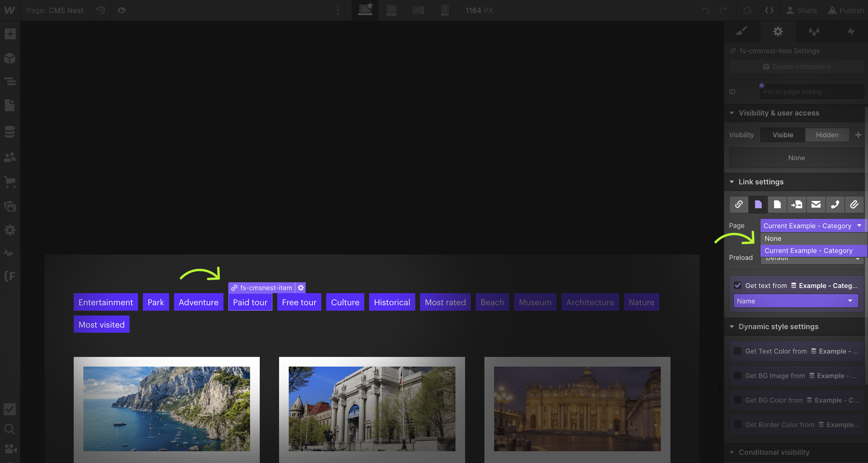Click the Publish button
The width and height of the screenshot is (868, 463).
[846, 11]
